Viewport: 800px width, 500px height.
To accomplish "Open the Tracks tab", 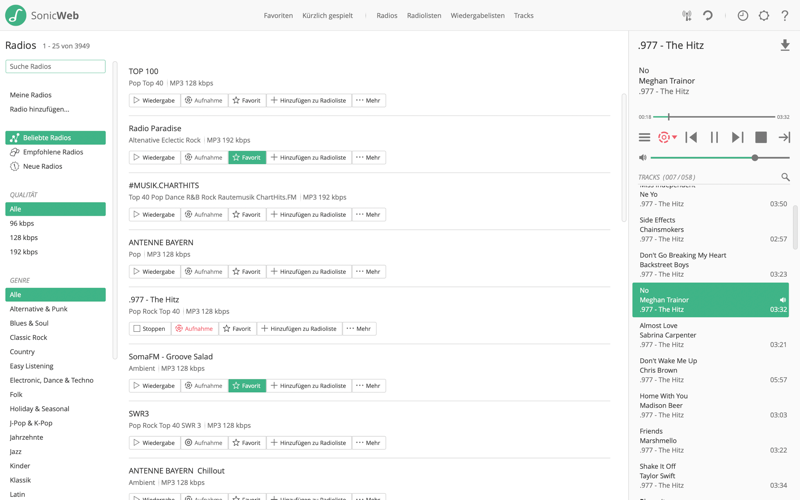I will click(x=523, y=16).
